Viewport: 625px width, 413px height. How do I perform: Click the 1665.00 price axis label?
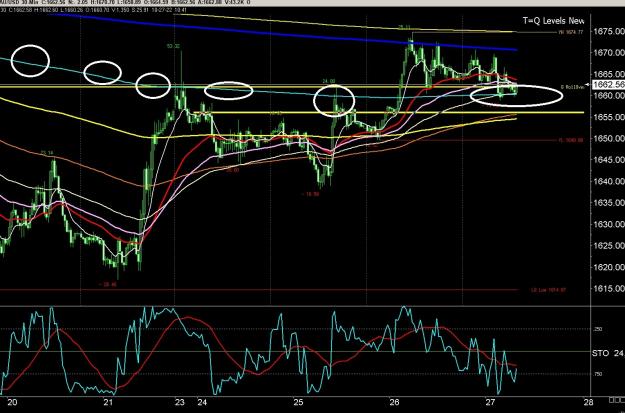(x=609, y=74)
